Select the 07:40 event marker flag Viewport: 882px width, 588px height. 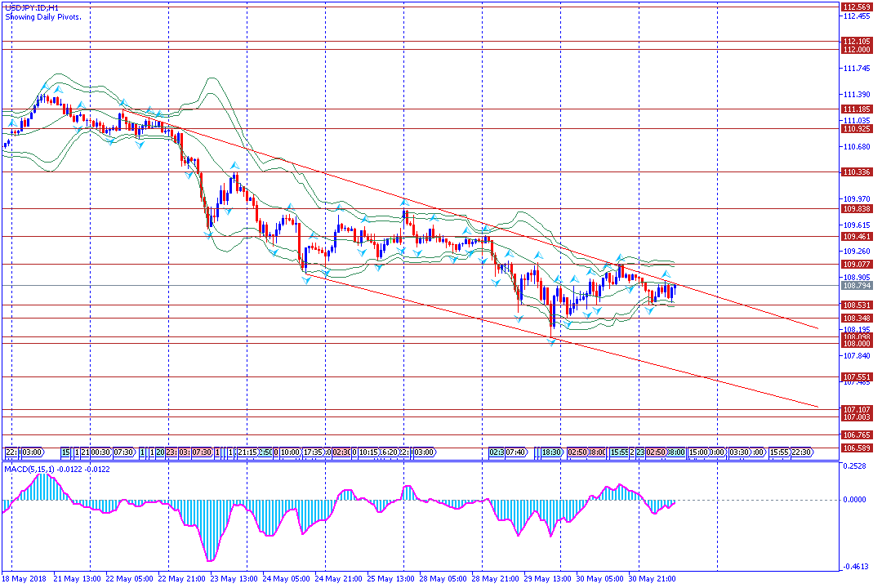(516, 452)
